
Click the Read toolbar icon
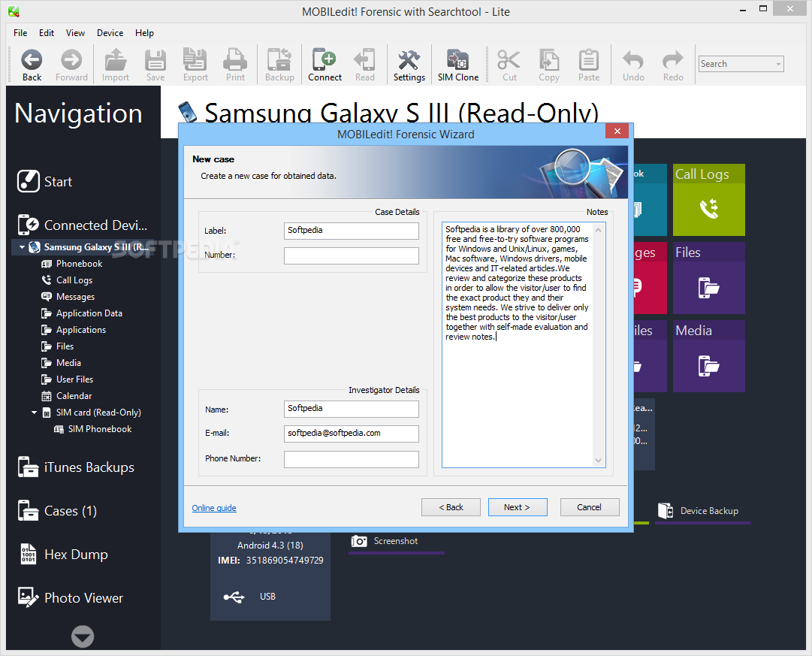[x=364, y=65]
